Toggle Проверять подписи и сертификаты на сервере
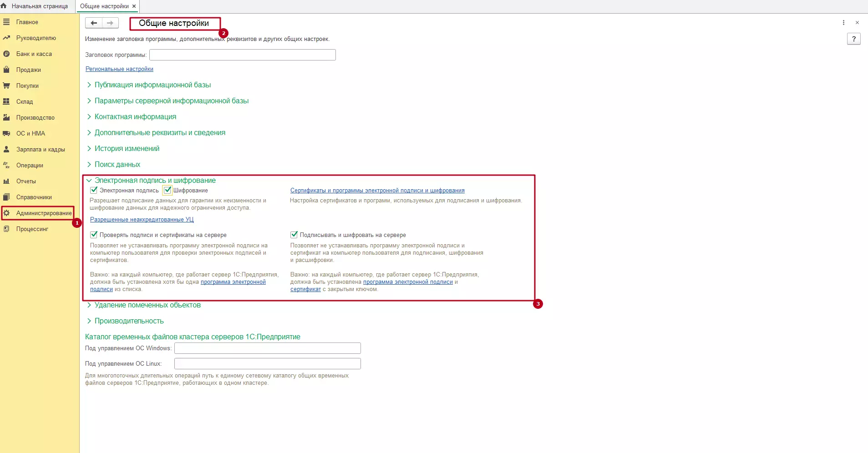The height and width of the screenshot is (453, 868). pyautogui.click(x=94, y=235)
